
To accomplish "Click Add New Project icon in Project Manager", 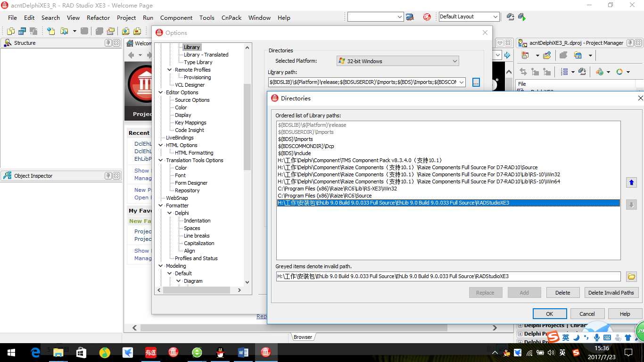I will pos(525,56).
